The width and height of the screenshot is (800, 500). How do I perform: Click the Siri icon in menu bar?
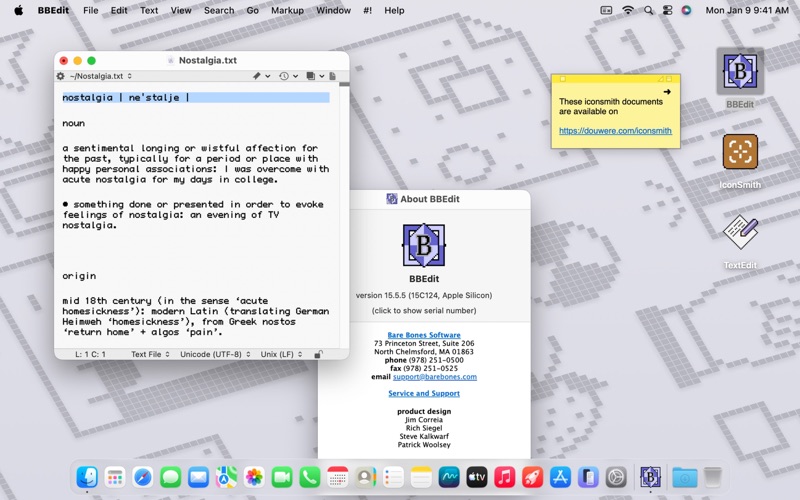(x=686, y=10)
